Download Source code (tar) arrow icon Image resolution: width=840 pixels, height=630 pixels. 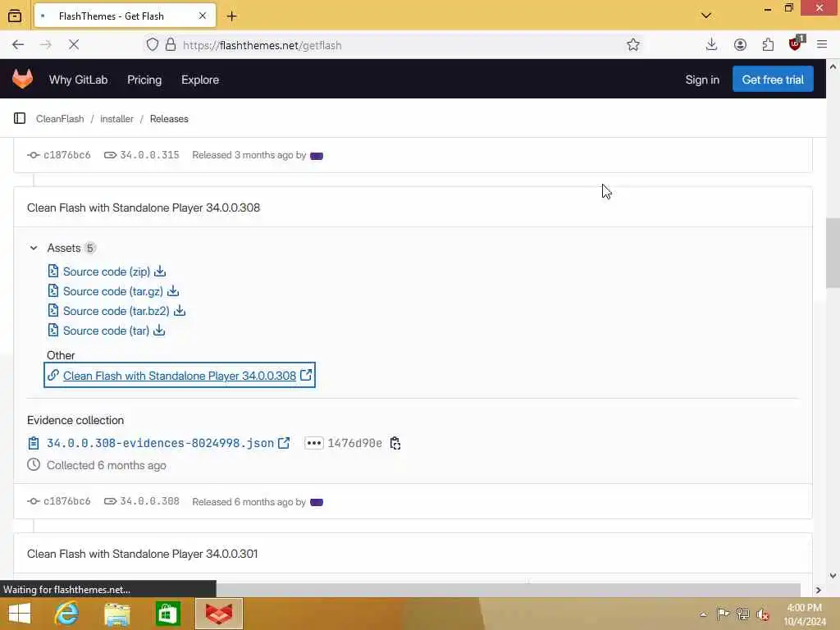pos(159,331)
